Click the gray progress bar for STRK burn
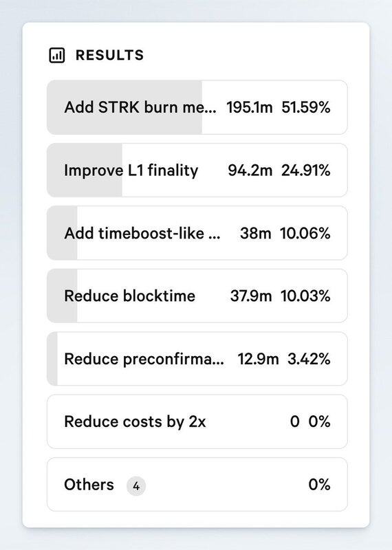The image size is (392, 550). pos(124,107)
